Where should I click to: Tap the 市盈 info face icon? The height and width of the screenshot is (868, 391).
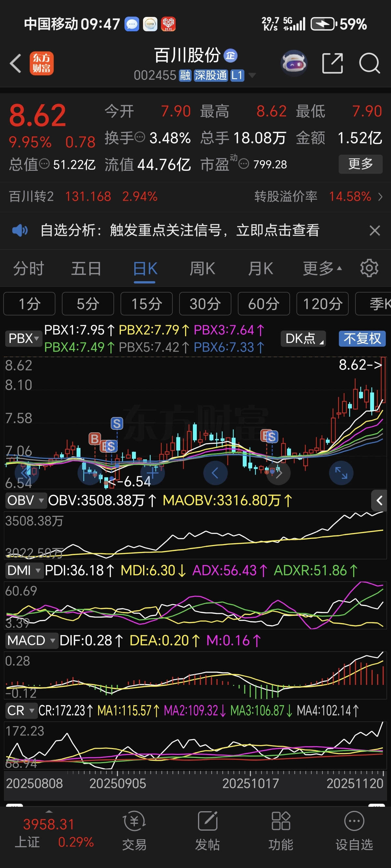click(243, 164)
